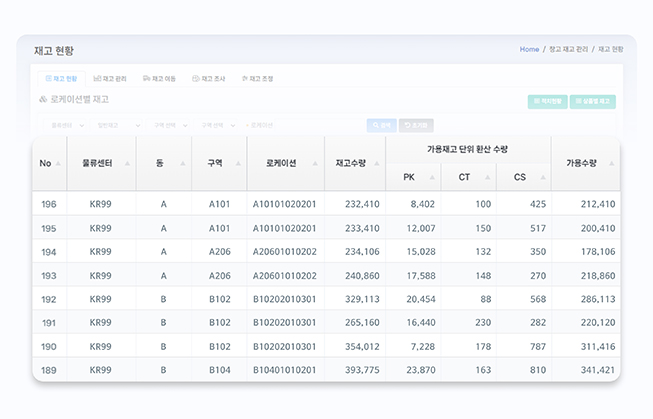Screen dimensions: 653x419
Task: Sort by 구역 column arrow
Action: pyautogui.click(x=238, y=163)
